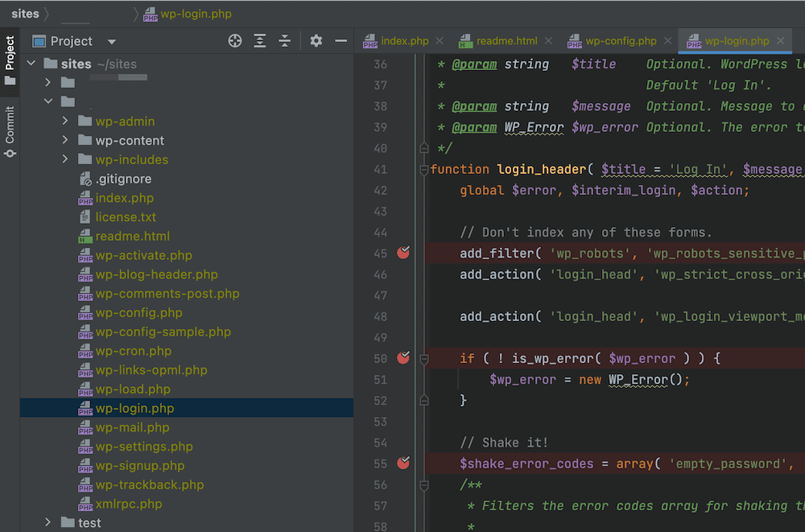This screenshot has width=805, height=532.
Task: Close the wp-config.php tab
Action: click(x=667, y=40)
